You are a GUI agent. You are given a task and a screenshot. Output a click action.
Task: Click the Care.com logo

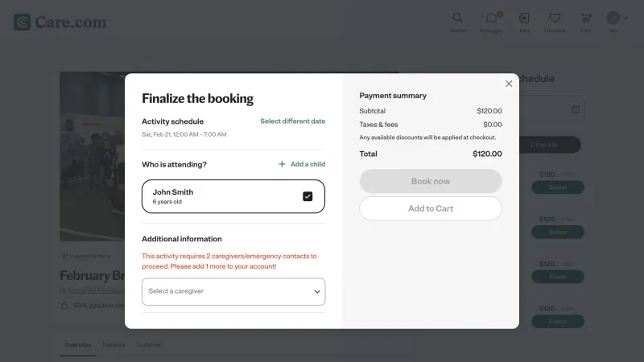[x=61, y=23]
